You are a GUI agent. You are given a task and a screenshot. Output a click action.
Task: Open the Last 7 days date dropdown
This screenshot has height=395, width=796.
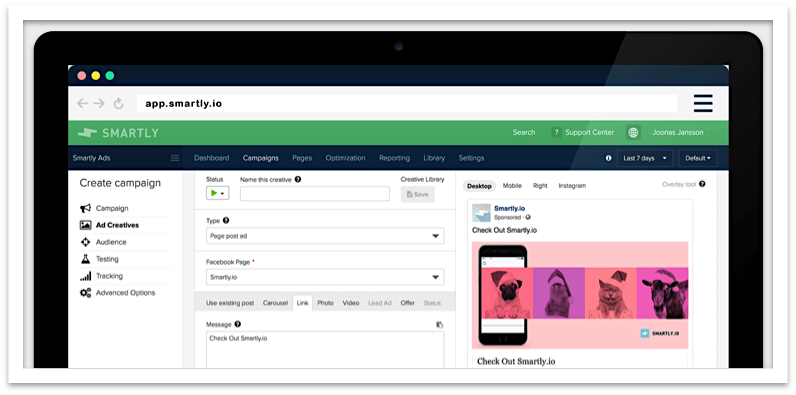645,158
